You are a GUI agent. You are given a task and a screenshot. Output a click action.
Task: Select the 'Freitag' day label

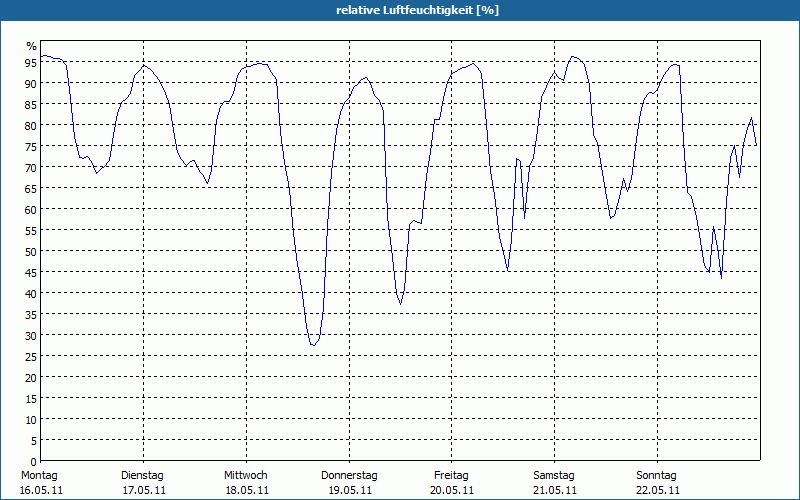tap(452, 475)
